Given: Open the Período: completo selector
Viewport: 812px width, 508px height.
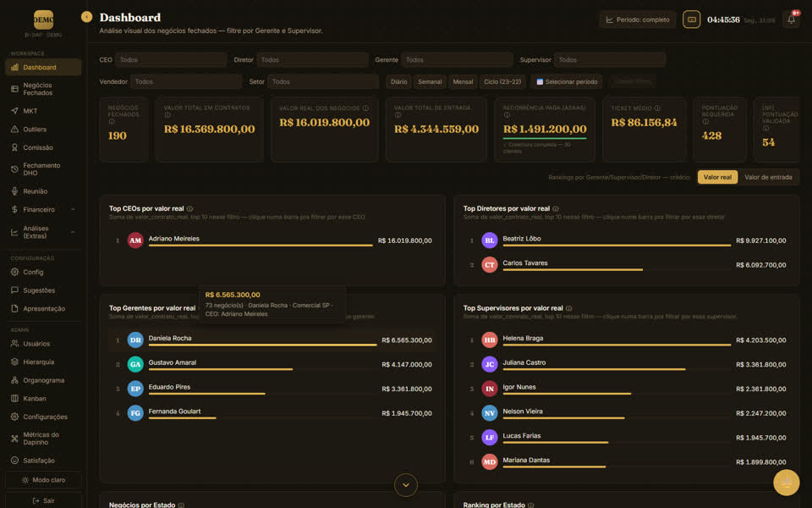Looking at the screenshot, I should (x=638, y=19).
